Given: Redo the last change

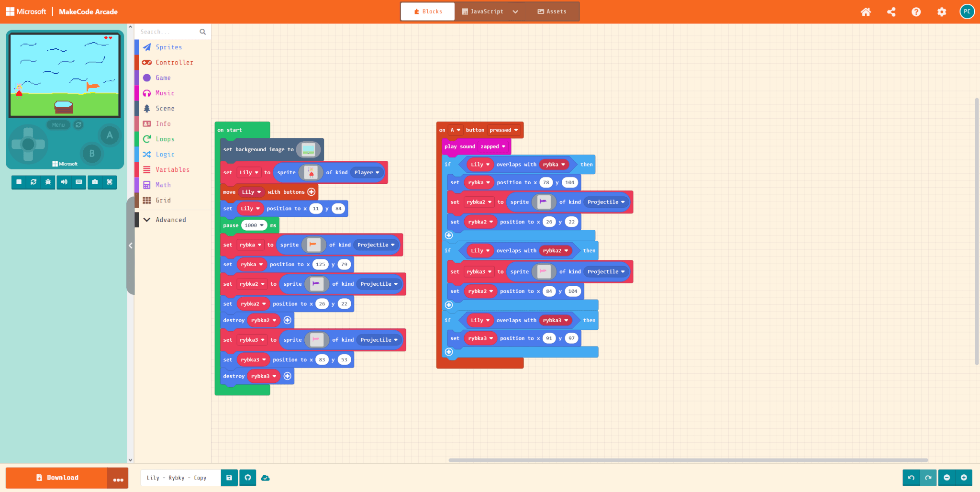Looking at the screenshot, I should (x=928, y=478).
